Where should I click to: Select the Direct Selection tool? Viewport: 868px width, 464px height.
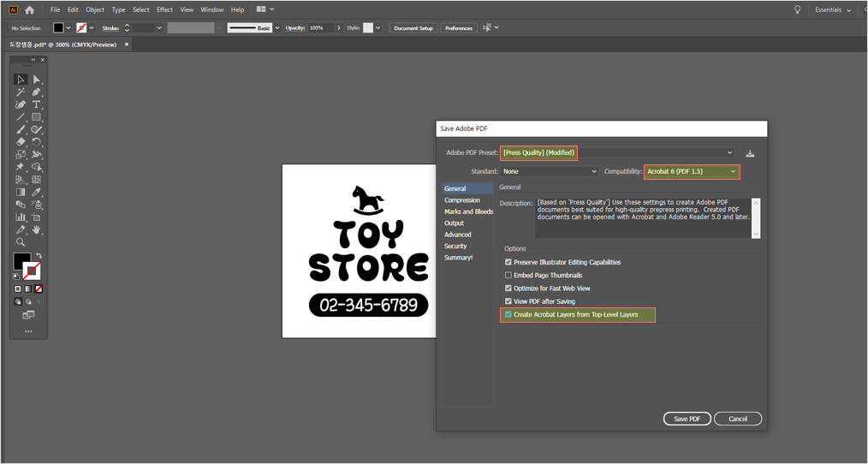click(37, 80)
